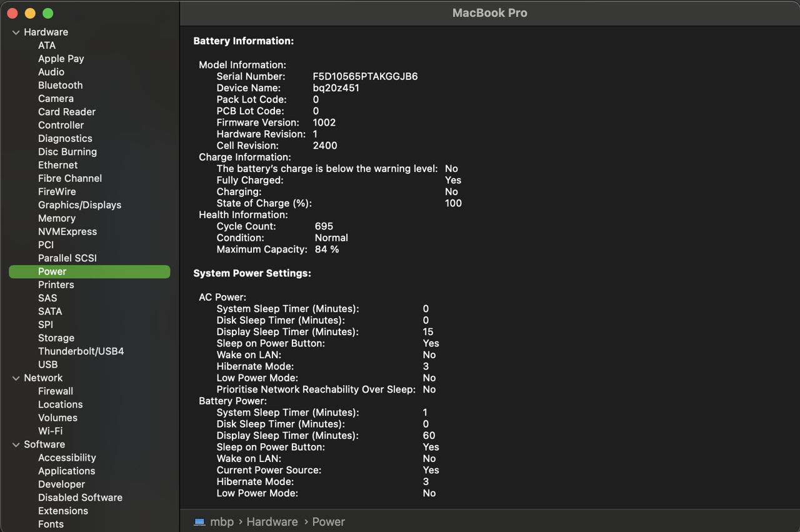Open the Controller entry
Screen dimensions: 800x532
(61, 125)
